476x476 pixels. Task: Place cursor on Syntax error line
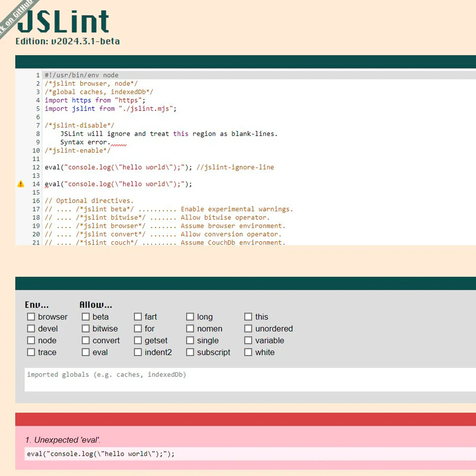pos(85,142)
